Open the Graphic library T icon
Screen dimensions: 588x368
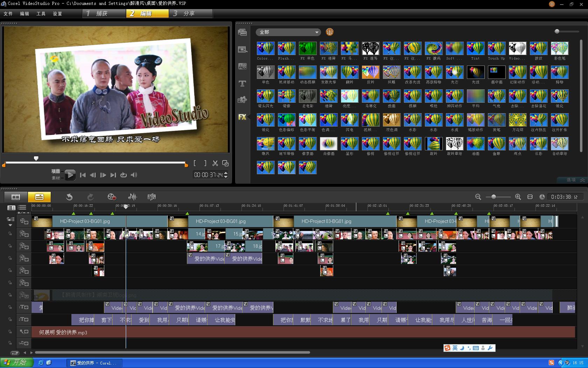pyautogui.click(x=242, y=83)
